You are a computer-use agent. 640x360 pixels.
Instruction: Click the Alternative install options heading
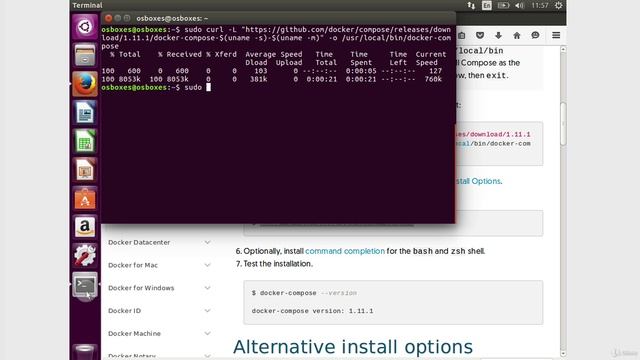[353, 347]
